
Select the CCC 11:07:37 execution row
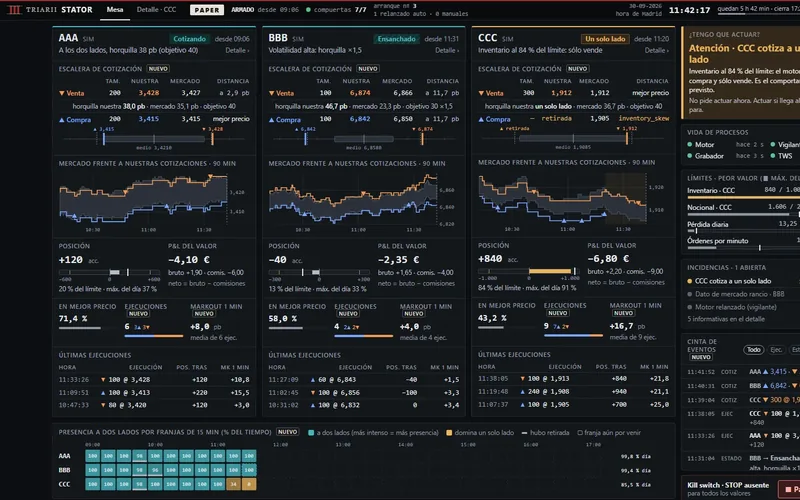[573, 404]
